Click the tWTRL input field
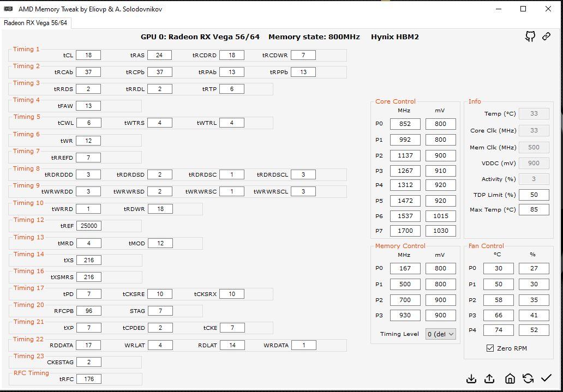The width and height of the screenshot is (563, 392). (232, 123)
